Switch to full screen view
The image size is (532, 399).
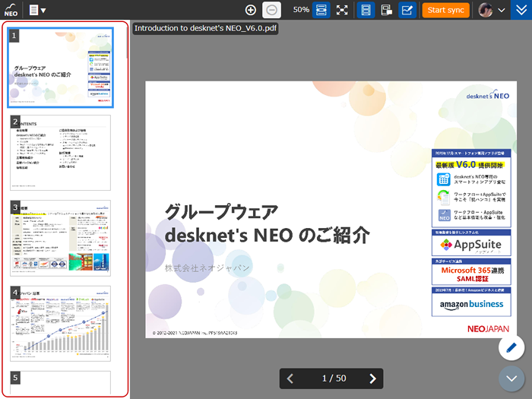[342, 10]
